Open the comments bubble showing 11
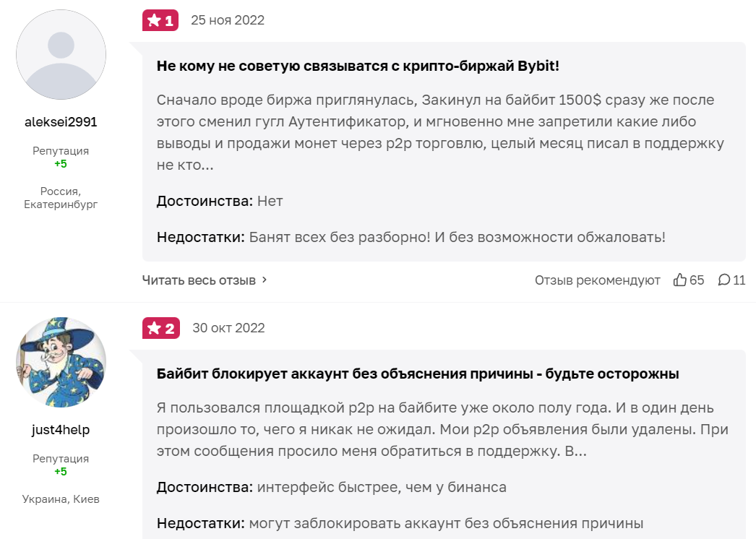This screenshot has height=539, width=756. (x=723, y=280)
